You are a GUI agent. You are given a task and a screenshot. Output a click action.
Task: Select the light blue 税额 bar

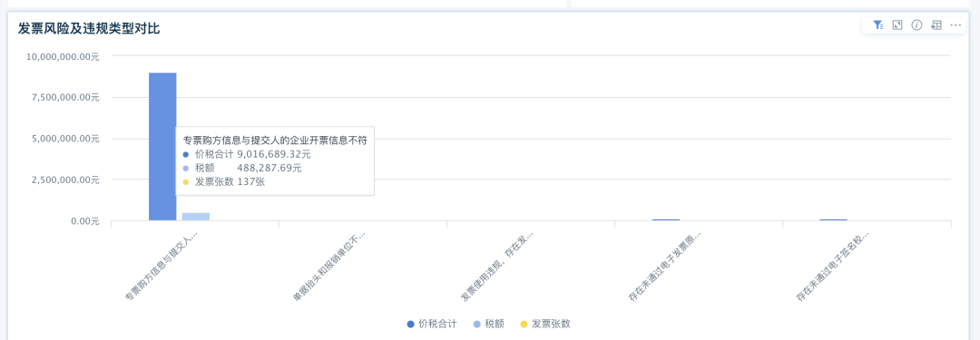tap(196, 217)
